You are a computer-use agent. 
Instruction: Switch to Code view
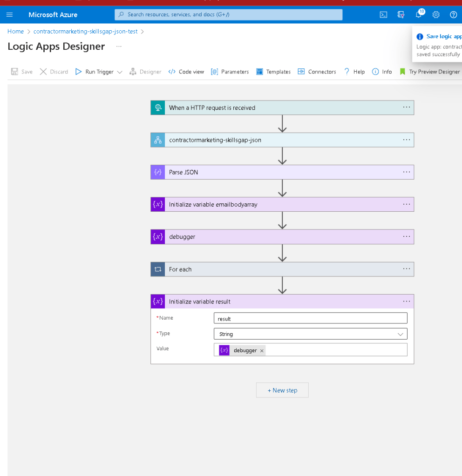(186, 72)
